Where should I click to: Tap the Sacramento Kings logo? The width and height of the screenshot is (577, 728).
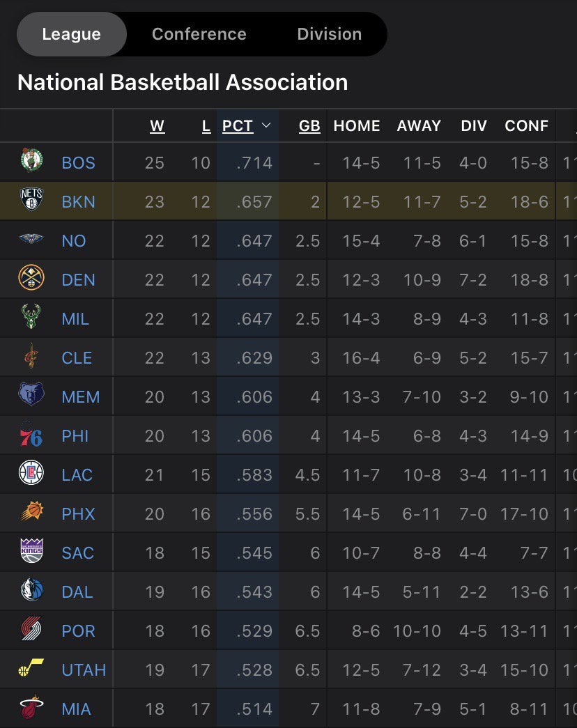coord(31,552)
